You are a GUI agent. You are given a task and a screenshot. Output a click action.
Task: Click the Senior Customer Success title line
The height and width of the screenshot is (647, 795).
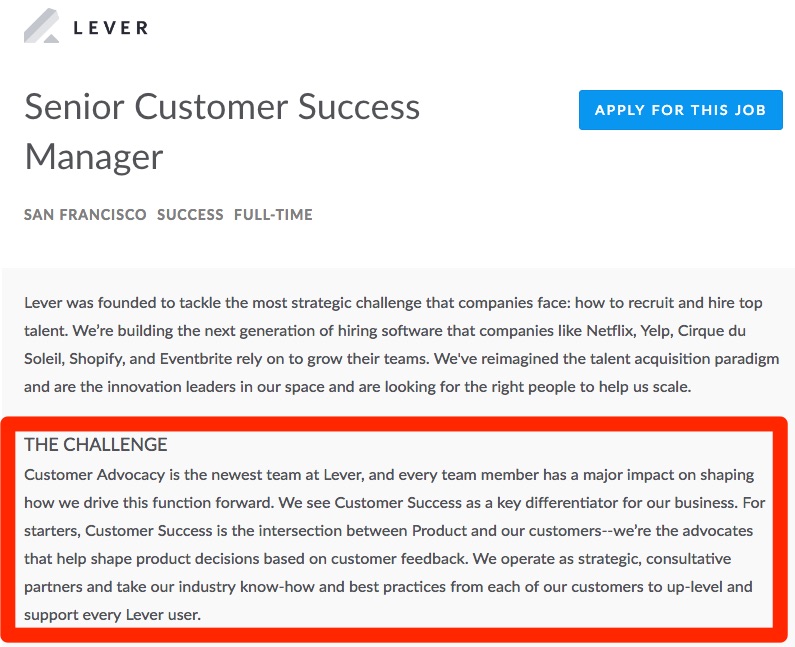tap(222, 107)
